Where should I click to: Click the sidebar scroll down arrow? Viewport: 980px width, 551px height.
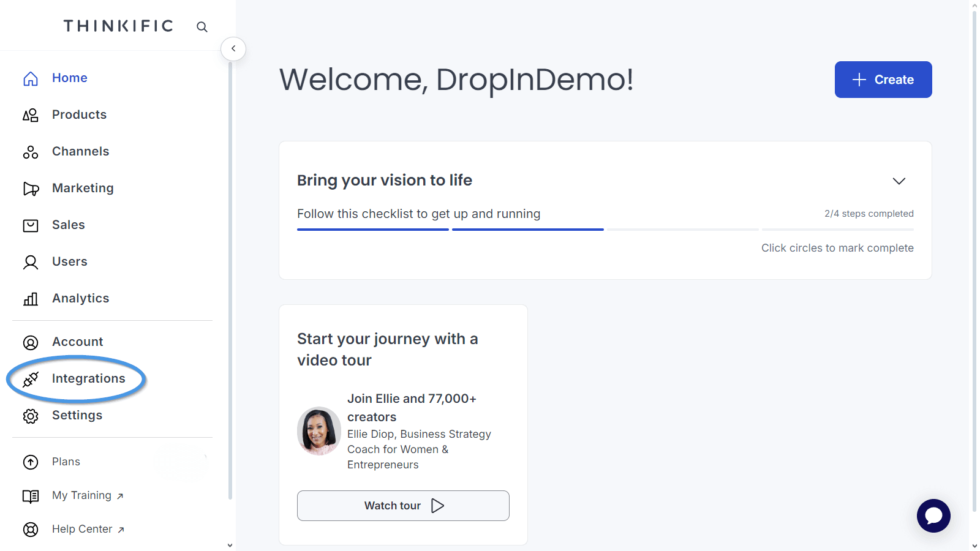click(230, 545)
